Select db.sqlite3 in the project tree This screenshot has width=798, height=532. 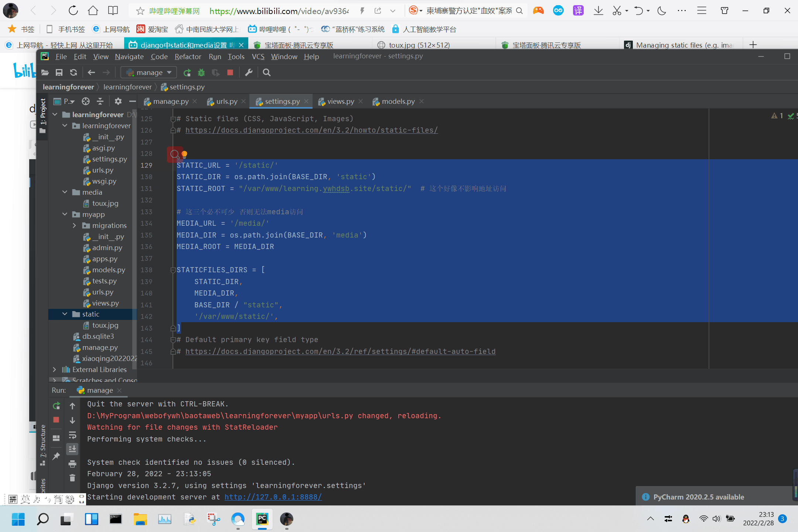98,336
